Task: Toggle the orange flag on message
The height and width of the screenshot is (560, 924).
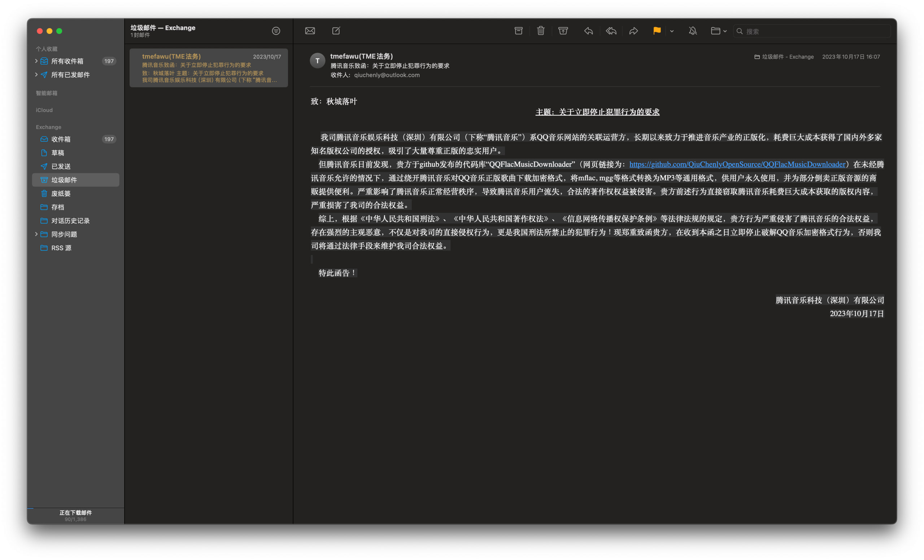Action: [x=657, y=31]
